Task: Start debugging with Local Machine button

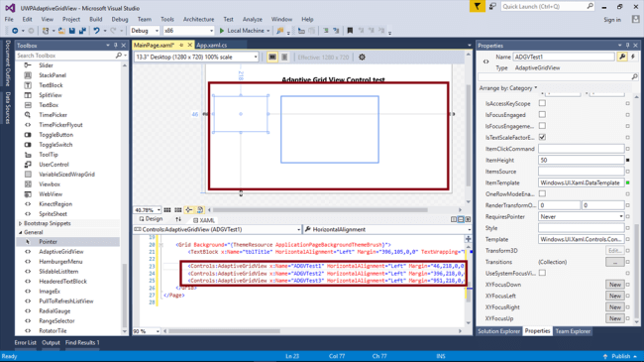Action: (x=244, y=31)
